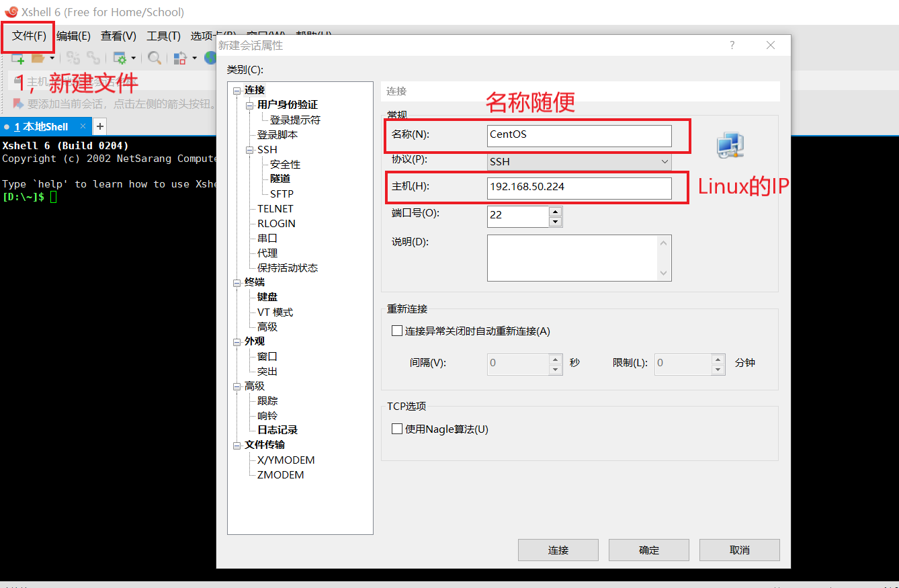Click the help question-mark icon in the dialog
The image size is (899, 588).
pos(732,45)
